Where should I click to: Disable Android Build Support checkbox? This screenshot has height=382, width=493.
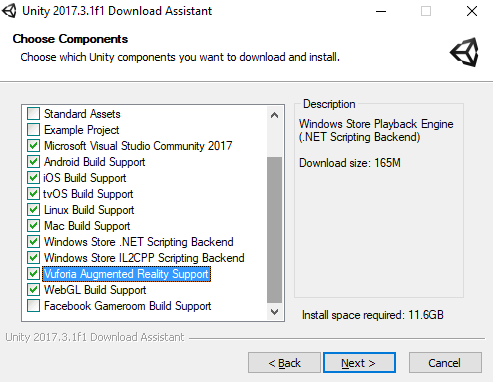[x=33, y=162]
